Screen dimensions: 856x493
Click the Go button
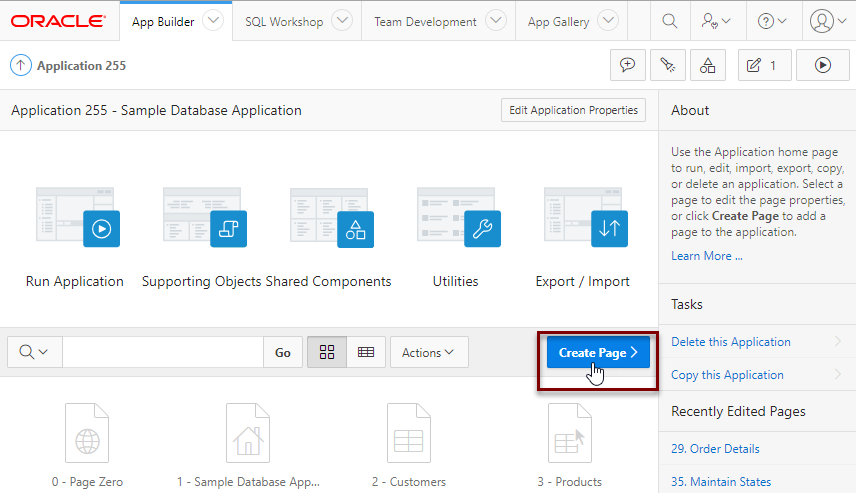[x=283, y=352]
